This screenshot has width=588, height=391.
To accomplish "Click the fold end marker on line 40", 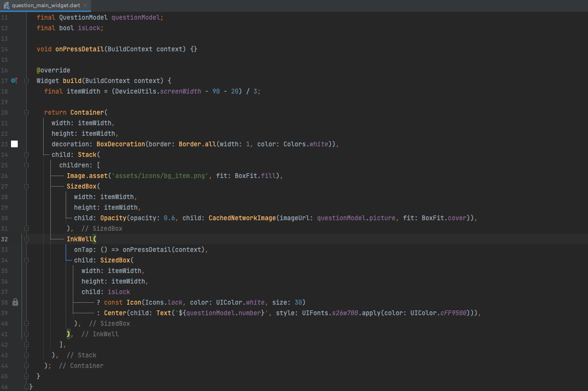I will [x=27, y=323].
